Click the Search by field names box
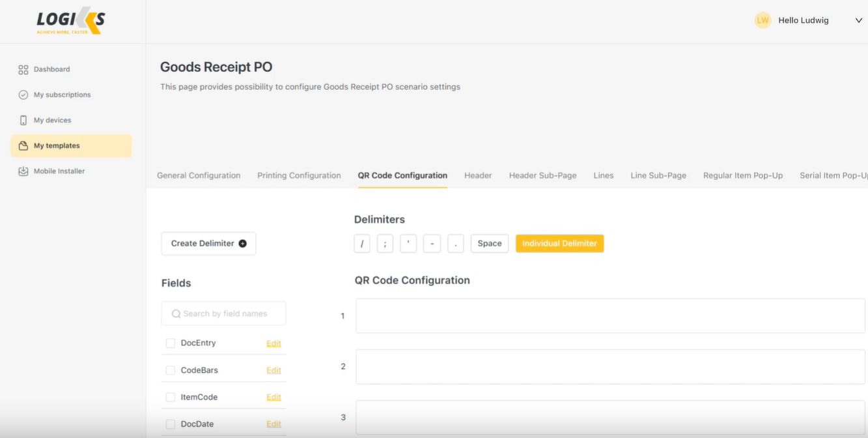This screenshot has width=868, height=438. tap(224, 314)
